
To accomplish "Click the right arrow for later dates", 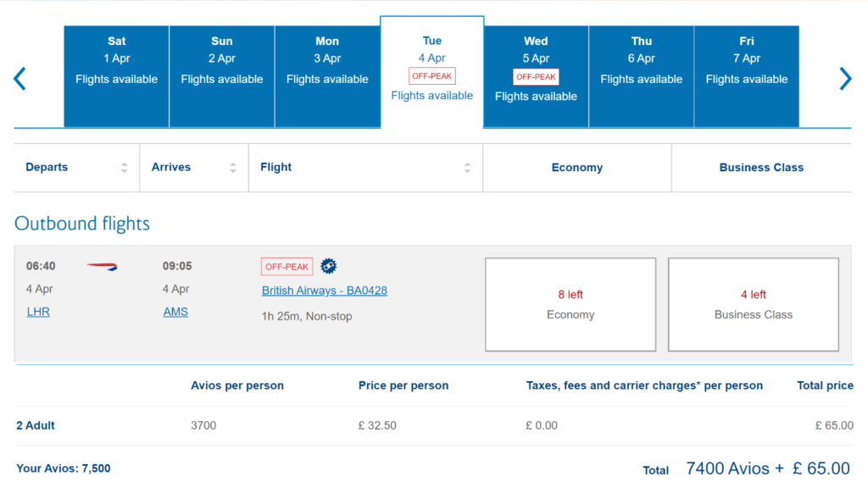I will [x=846, y=78].
